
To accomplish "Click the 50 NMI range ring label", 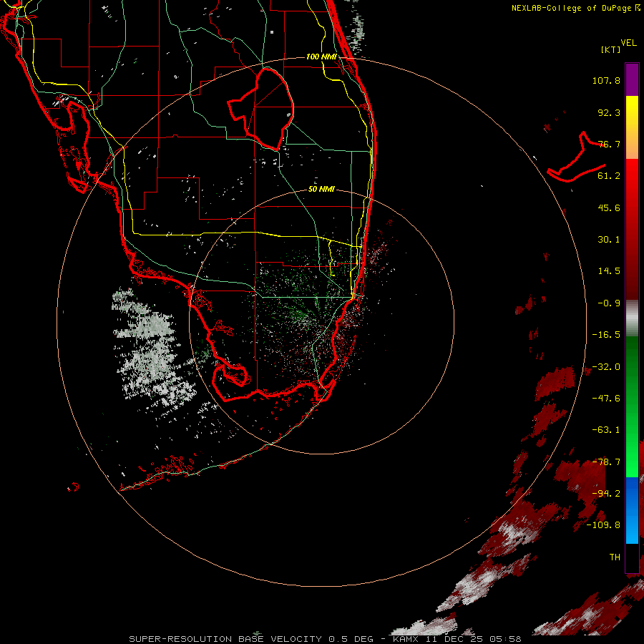I will tap(321, 190).
